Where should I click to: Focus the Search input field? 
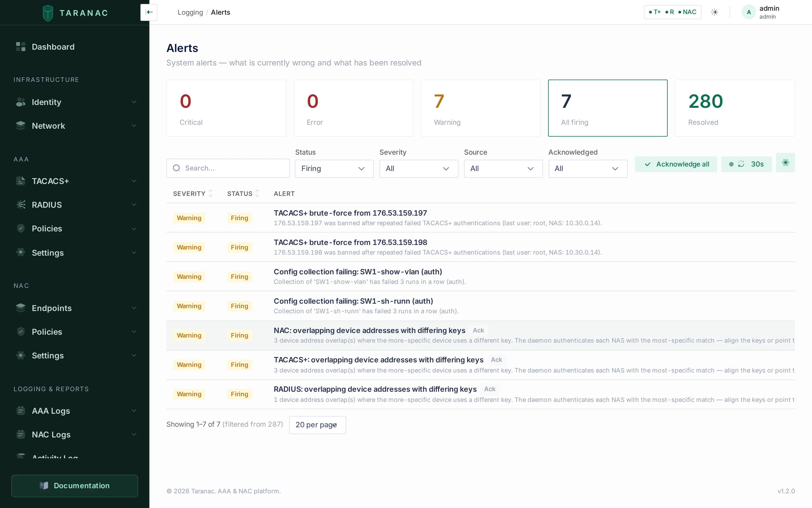(x=228, y=168)
